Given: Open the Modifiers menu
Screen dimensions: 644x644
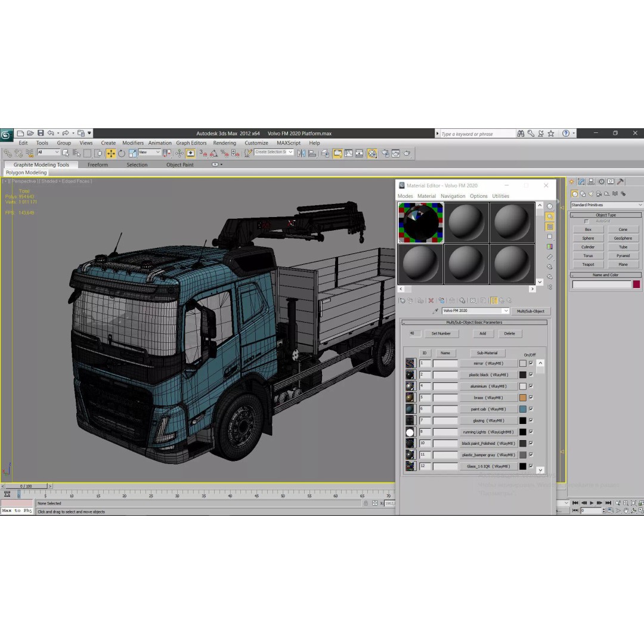Looking at the screenshot, I should tap(132, 143).
